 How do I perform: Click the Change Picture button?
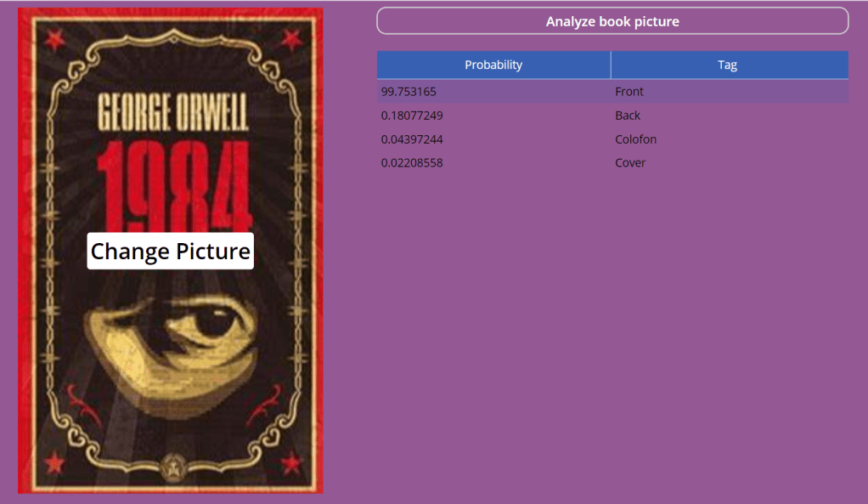click(x=171, y=252)
